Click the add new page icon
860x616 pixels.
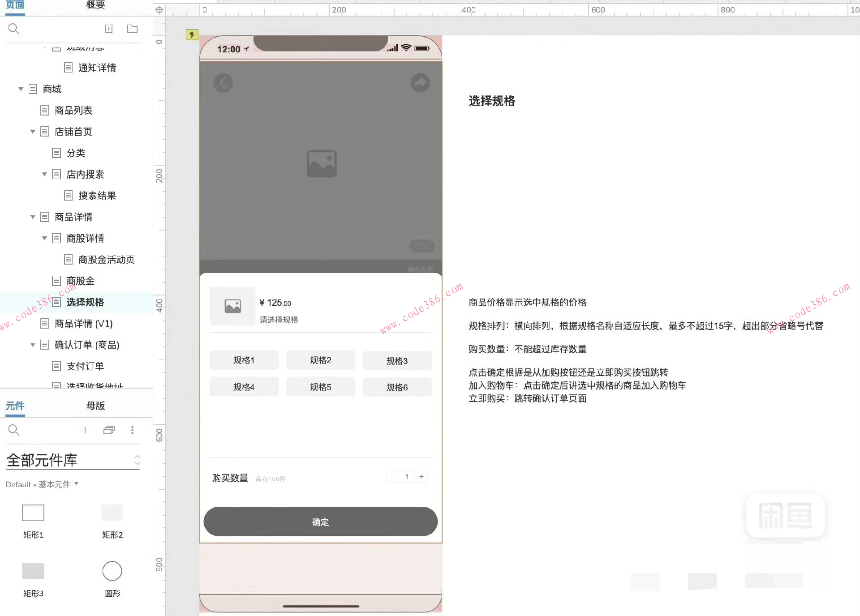(x=109, y=29)
